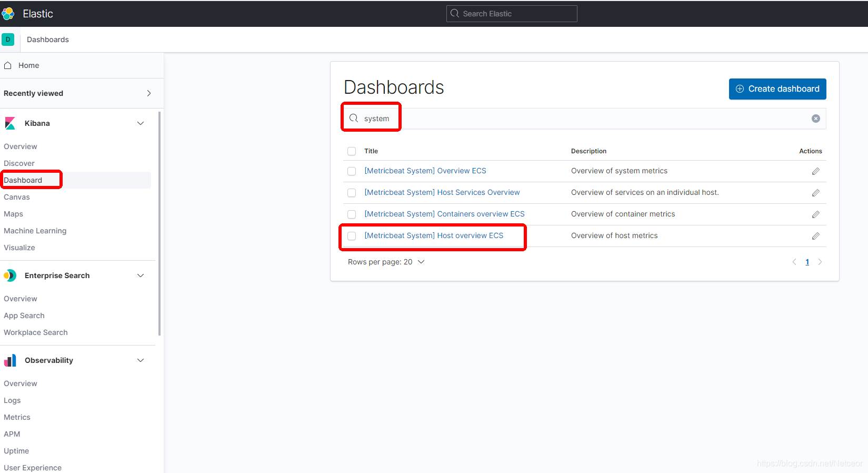Open Metrics in the sidebar
Viewport: 868px width, 473px height.
click(17, 417)
